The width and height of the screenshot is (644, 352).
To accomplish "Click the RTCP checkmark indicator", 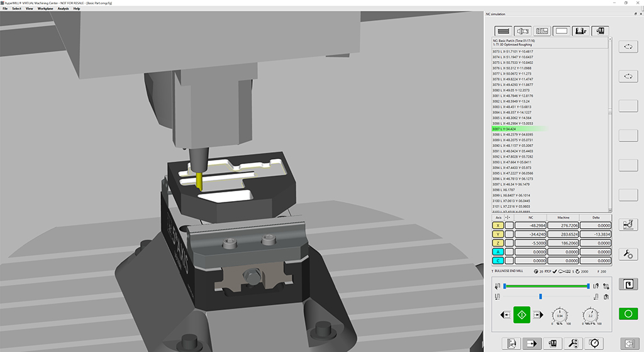I will (x=555, y=271).
